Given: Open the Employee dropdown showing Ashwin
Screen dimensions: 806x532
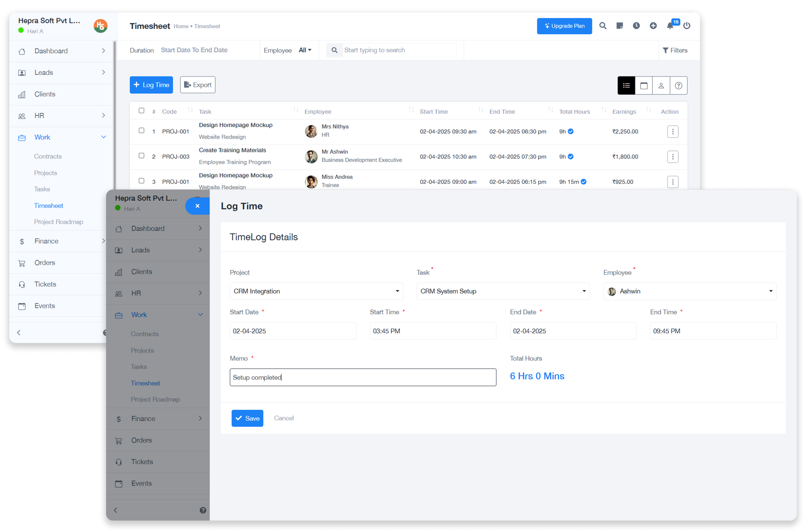Looking at the screenshot, I should tap(690, 291).
